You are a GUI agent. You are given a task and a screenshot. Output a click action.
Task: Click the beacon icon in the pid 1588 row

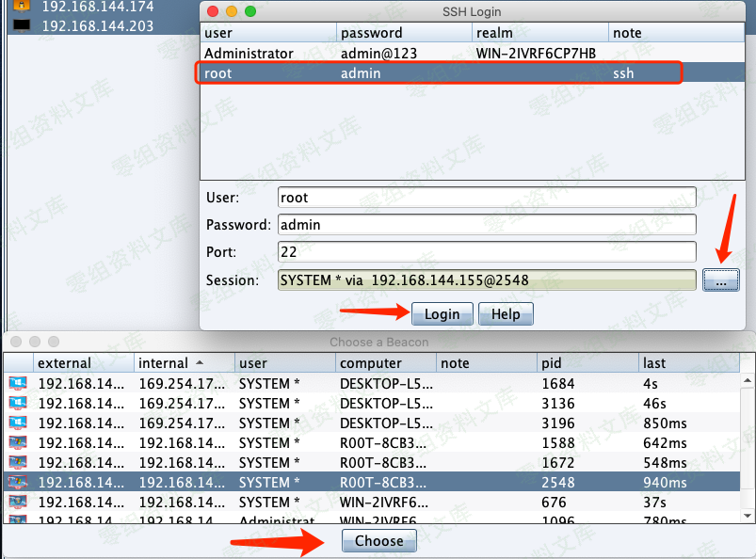point(17,442)
